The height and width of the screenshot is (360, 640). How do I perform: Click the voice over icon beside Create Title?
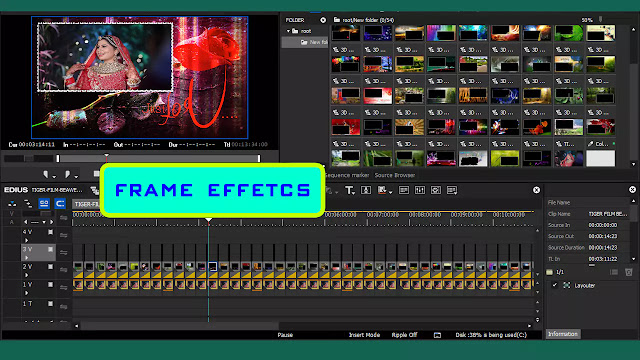pos(366,190)
